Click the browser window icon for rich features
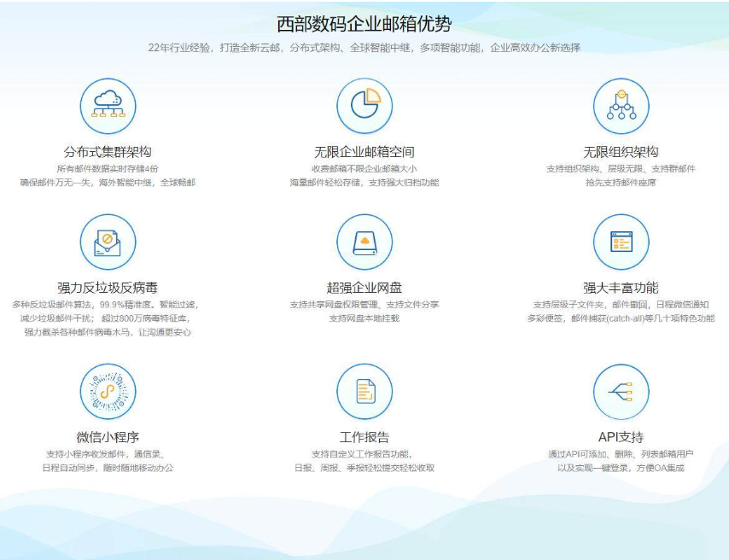729x560 pixels. tap(621, 242)
